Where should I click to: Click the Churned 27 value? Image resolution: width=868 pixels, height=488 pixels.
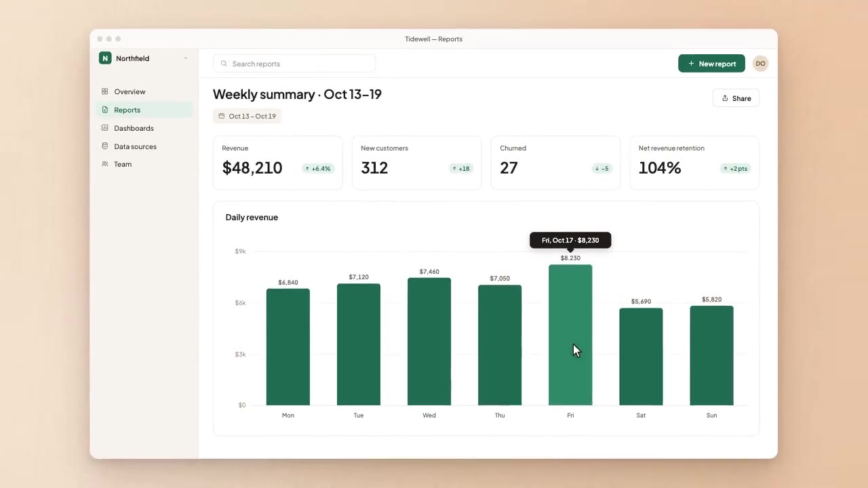tap(509, 168)
